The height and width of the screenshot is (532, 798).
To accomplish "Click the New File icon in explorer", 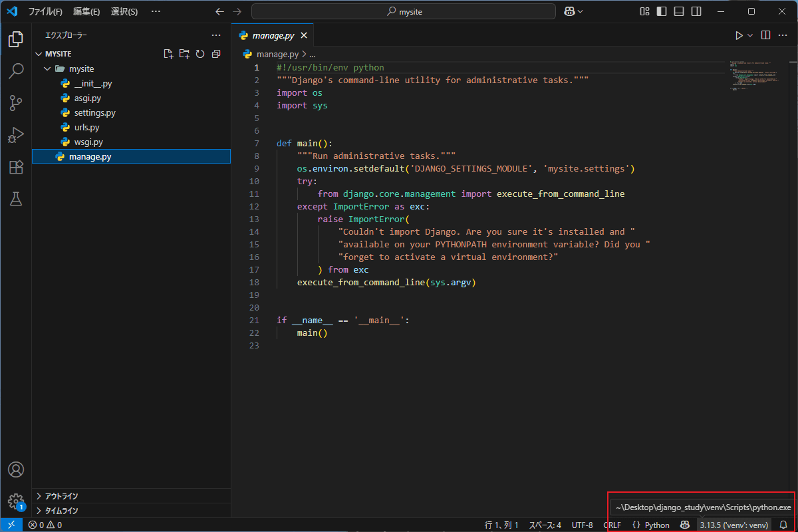I will point(168,54).
